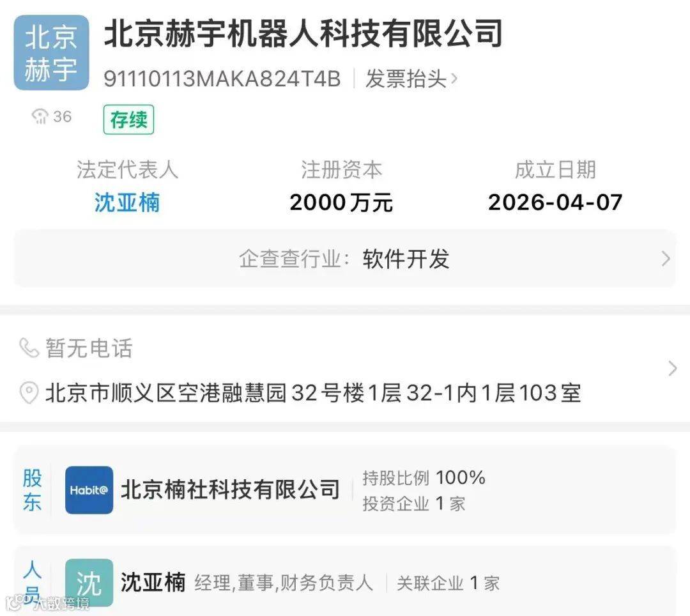This screenshot has width=690, height=616.
Task: Tap the 存续 status badge
Action: pos(128,119)
